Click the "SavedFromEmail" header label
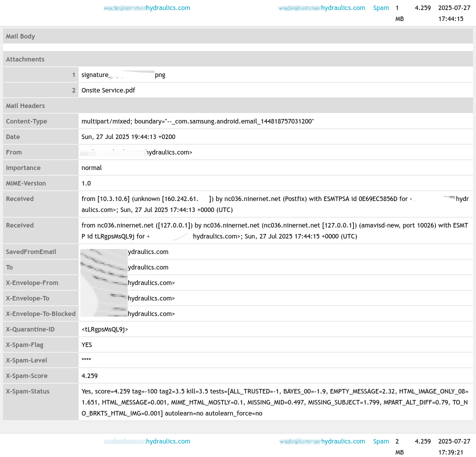 coord(31,251)
